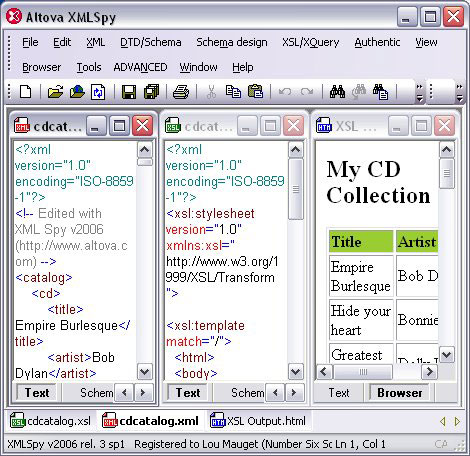Undo the last action with toolbar icon
470x456 pixels.
(284, 92)
